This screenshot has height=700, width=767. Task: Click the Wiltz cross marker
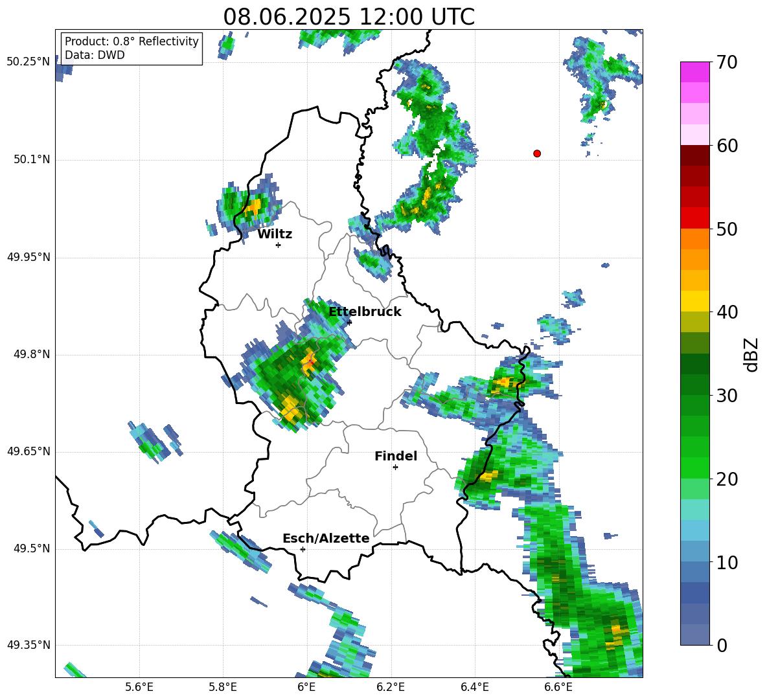279,245
